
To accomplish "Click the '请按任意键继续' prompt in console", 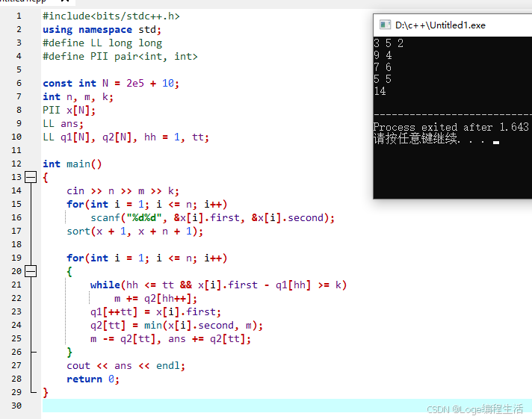I will (x=417, y=138).
